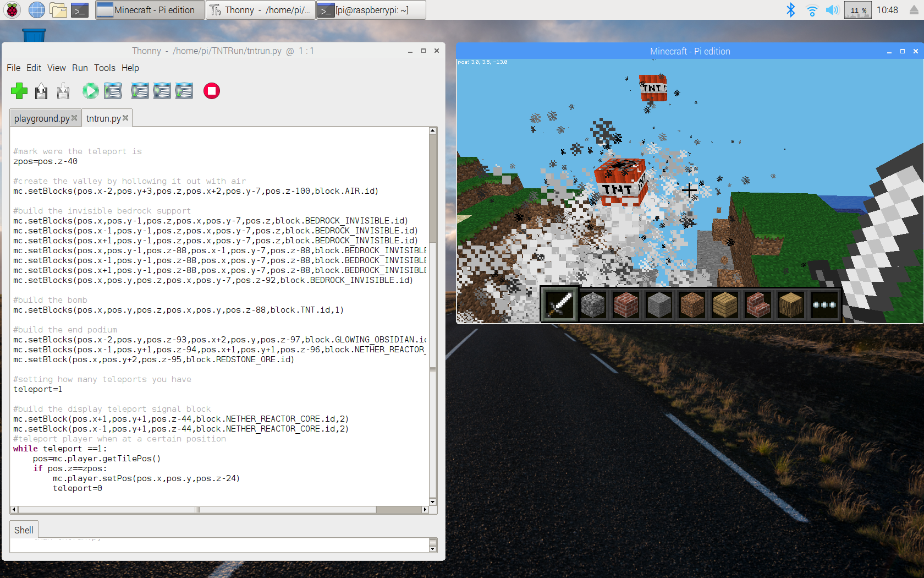The height and width of the screenshot is (578, 924).
Task: Click the Shell panel tab
Action: click(24, 530)
